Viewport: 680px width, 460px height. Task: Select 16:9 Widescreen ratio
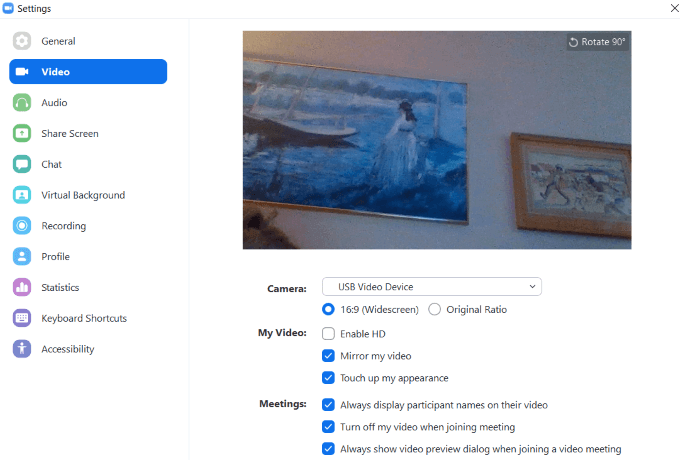(x=328, y=309)
